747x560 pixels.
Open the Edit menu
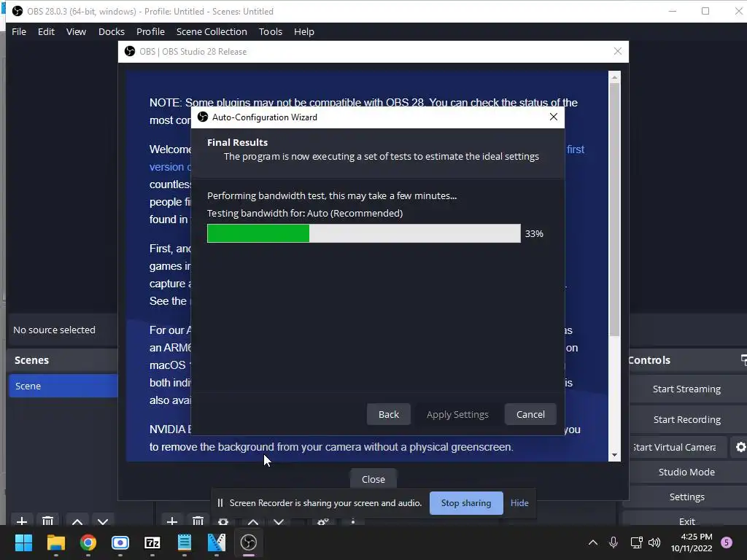point(46,31)
